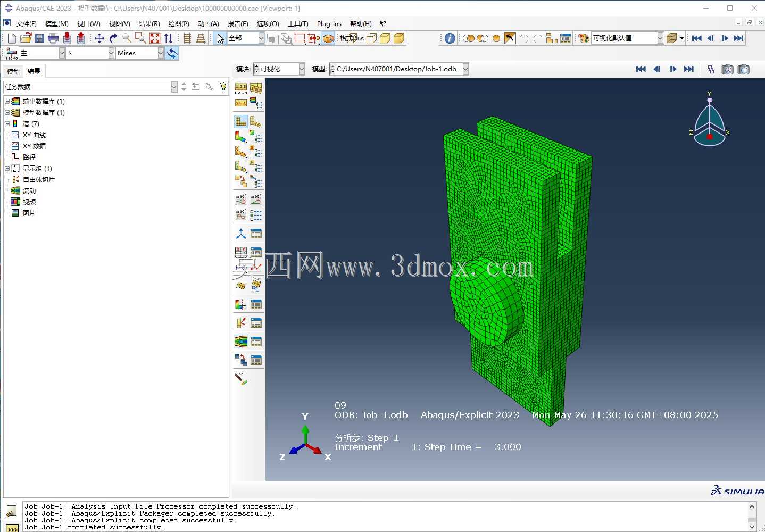This screenshot has height=532, width=765.
Task: Save the model database
Action: coord(39,38)
